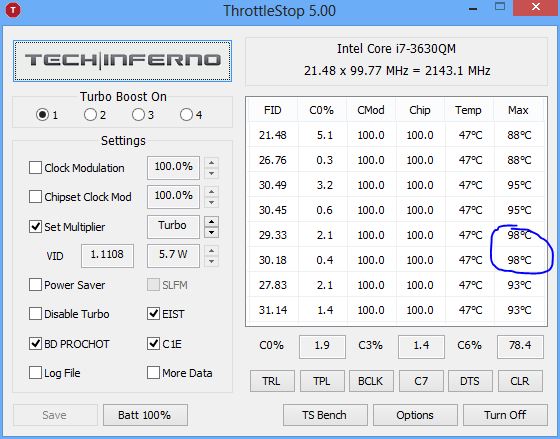Image resolution: width=560 pixels, height=439 pixels.
Task: Click the FID value 31.14
Action: [x=272, y=310]
